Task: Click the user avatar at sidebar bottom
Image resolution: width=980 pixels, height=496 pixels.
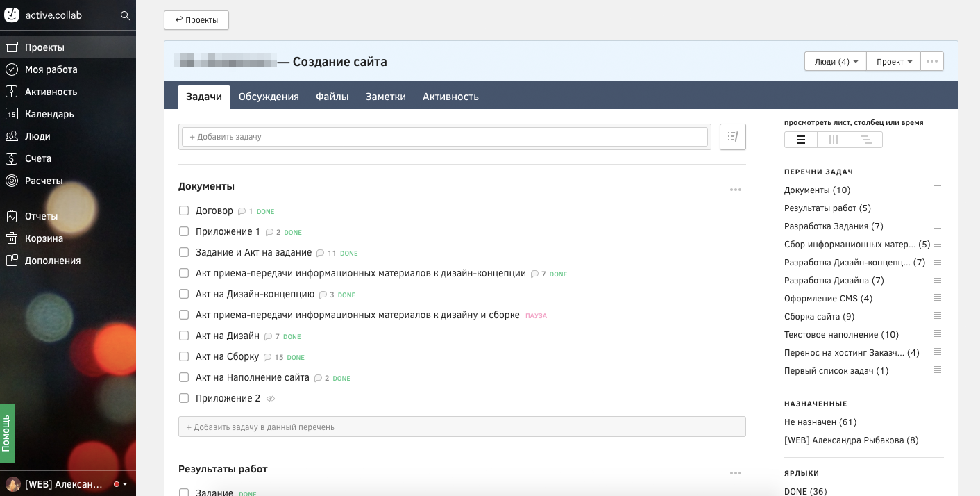Action: pyautogui.click(x=12, y=484)
